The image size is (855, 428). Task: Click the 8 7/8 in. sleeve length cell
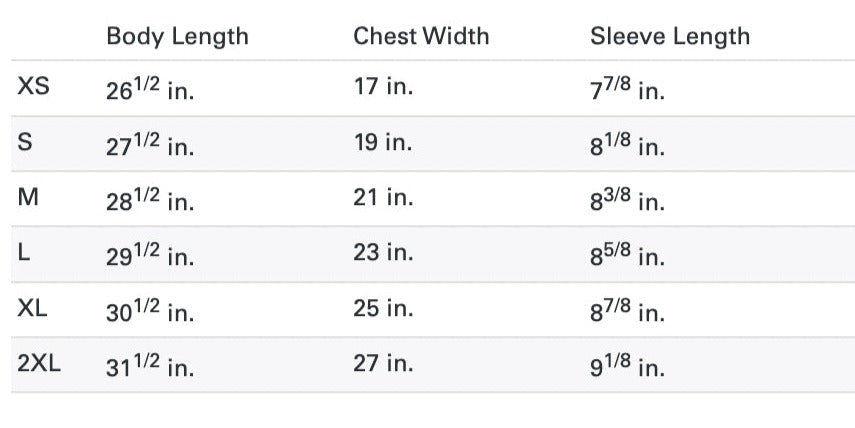click(x=627, y=311)
